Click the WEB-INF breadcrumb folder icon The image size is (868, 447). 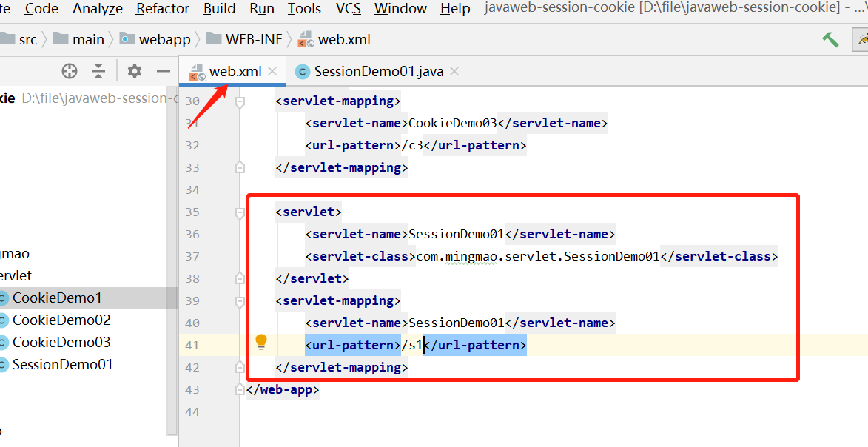click(214, 38)
